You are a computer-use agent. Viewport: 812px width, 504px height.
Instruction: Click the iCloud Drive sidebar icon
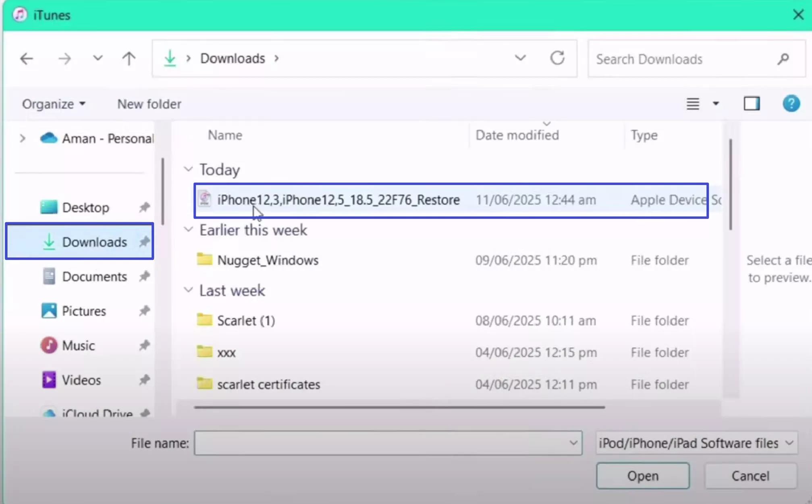point(50,412)
